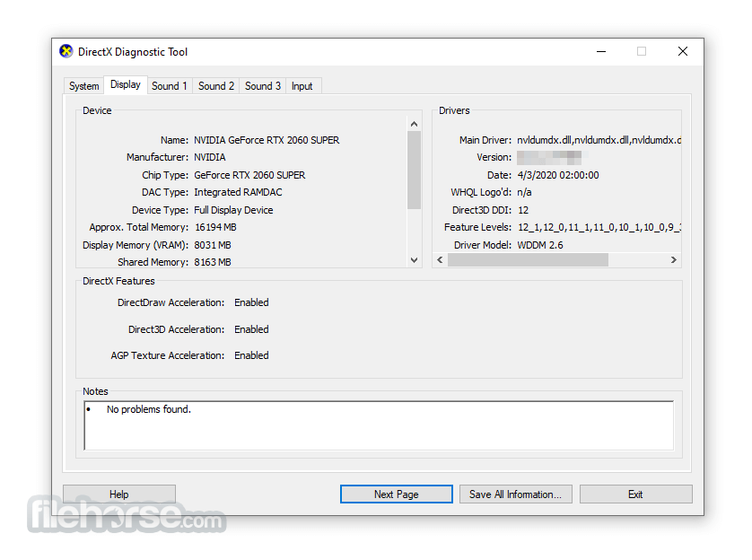This screenshot has height=560, width=752.
Task: Click Display Memory value 8031 MB
Action: (213, 245)
